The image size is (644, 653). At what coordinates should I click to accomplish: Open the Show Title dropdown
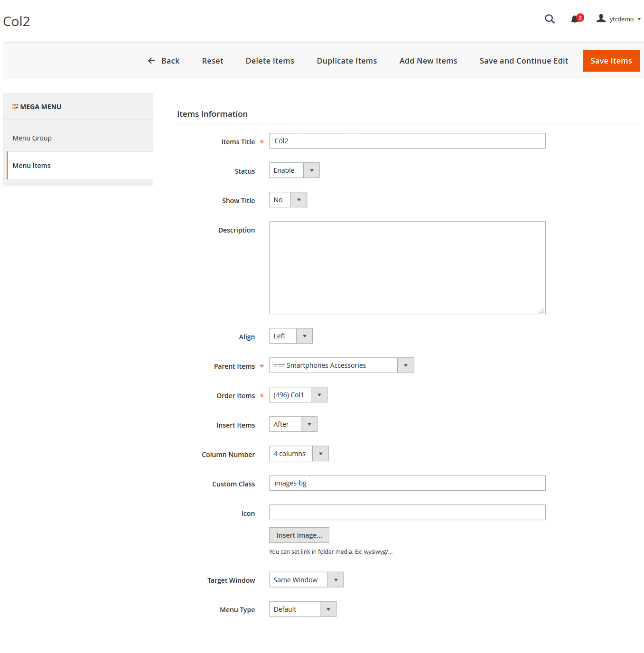click(x=288, y=200)
